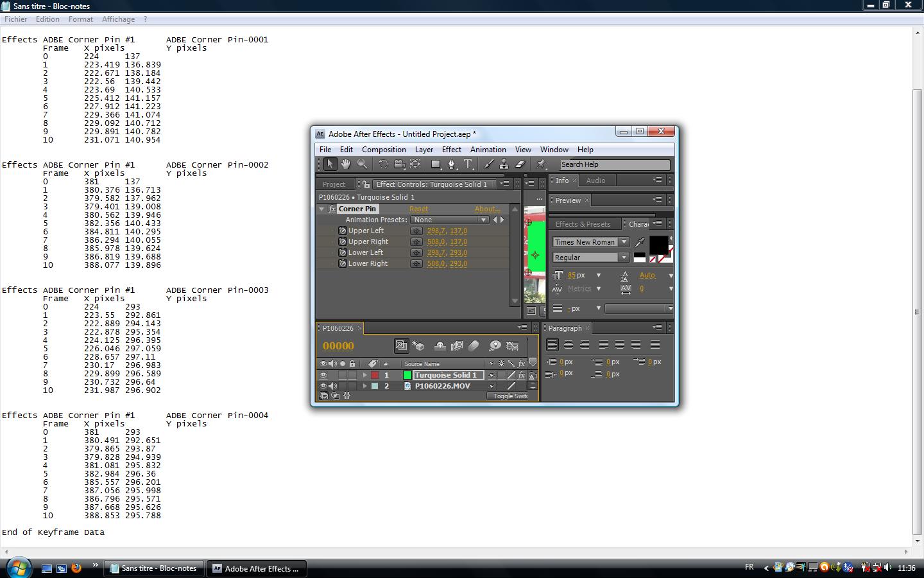Image resolution: width=924 pixels, height=578 pixels.
Task: Toggle stopwatch for Lower Right property
Action: (x=343, y=264)
